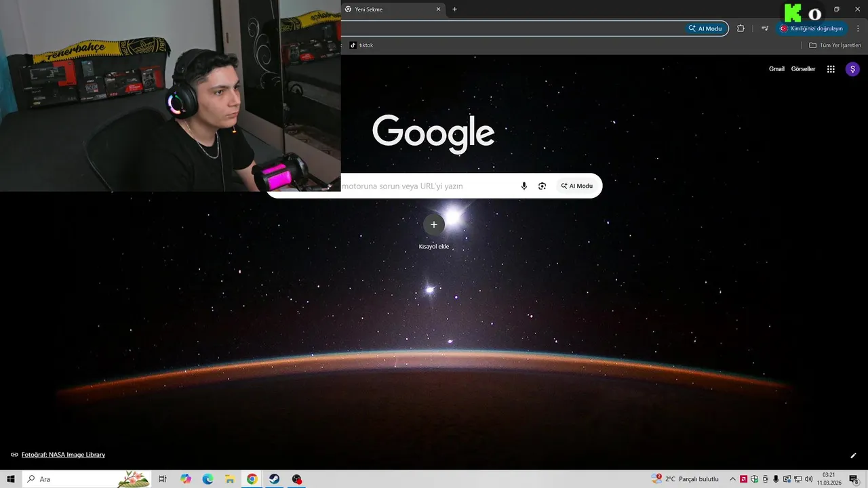This screenshot has width=868, height=488.
Task: Open the Google apps grid icon
Action: point(831,69)
